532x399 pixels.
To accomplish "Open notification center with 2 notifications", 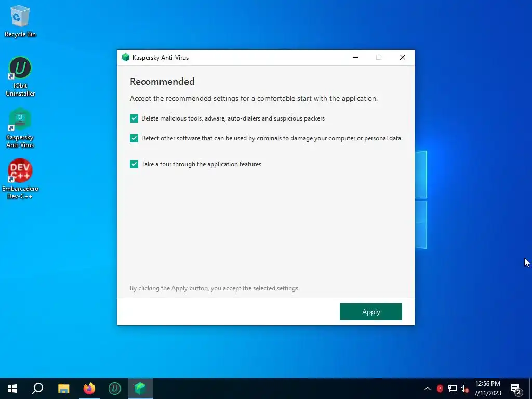I will point(516,389).
